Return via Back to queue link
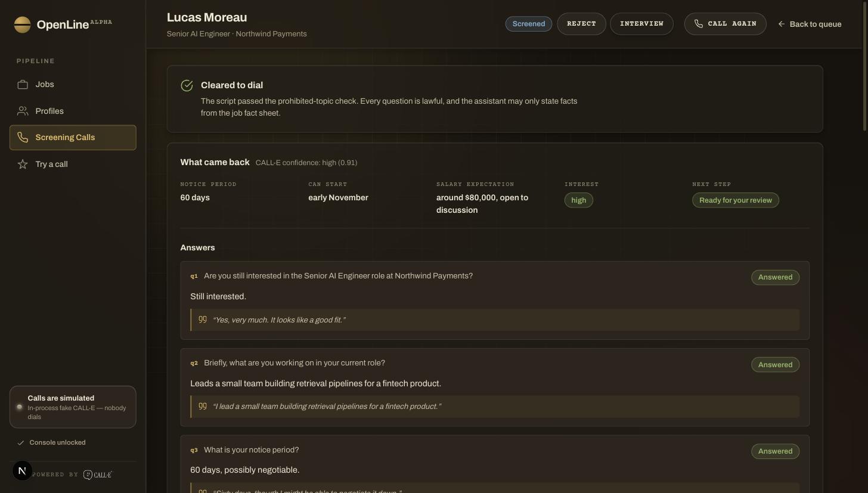 click(810, 24)
